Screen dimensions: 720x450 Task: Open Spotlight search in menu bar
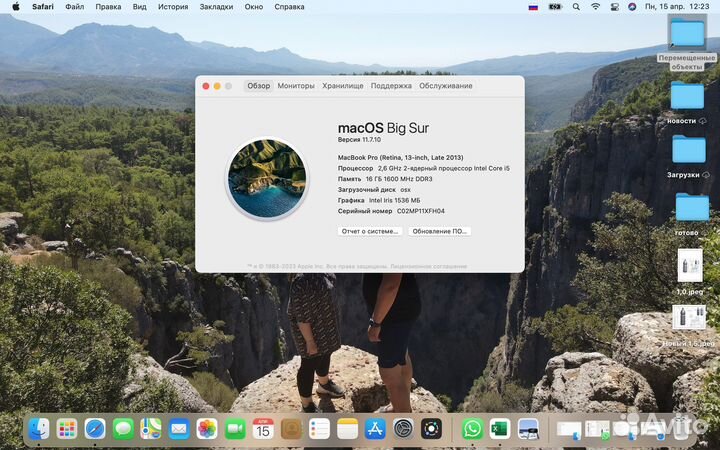tap(576, 7)
